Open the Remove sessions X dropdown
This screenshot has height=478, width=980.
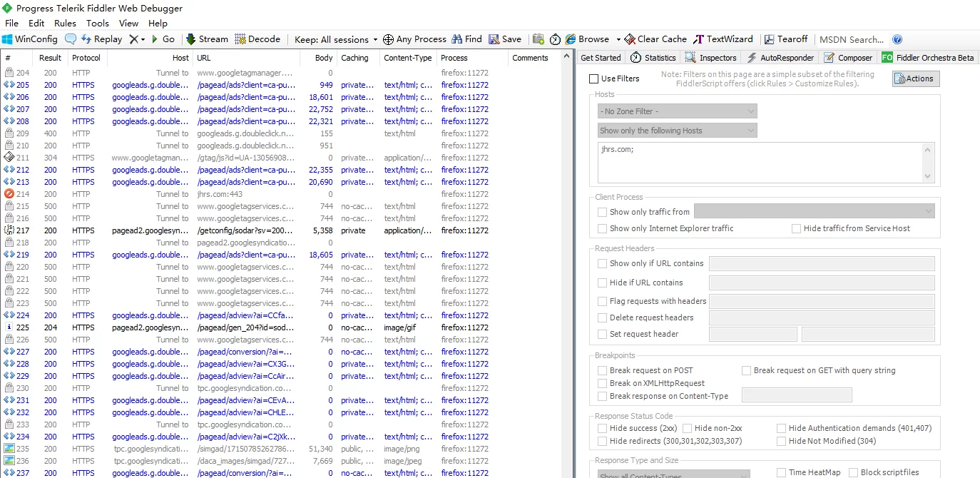[x=137, y=39]
